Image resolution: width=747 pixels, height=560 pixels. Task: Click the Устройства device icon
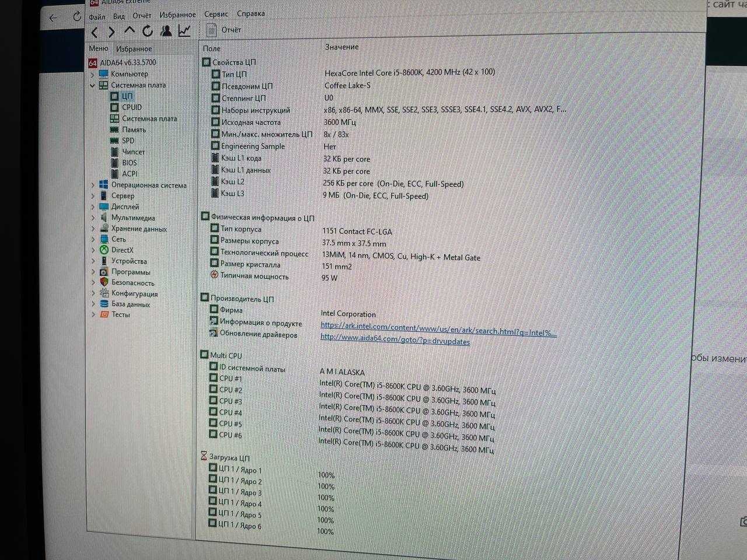click(x=104, y=261)
